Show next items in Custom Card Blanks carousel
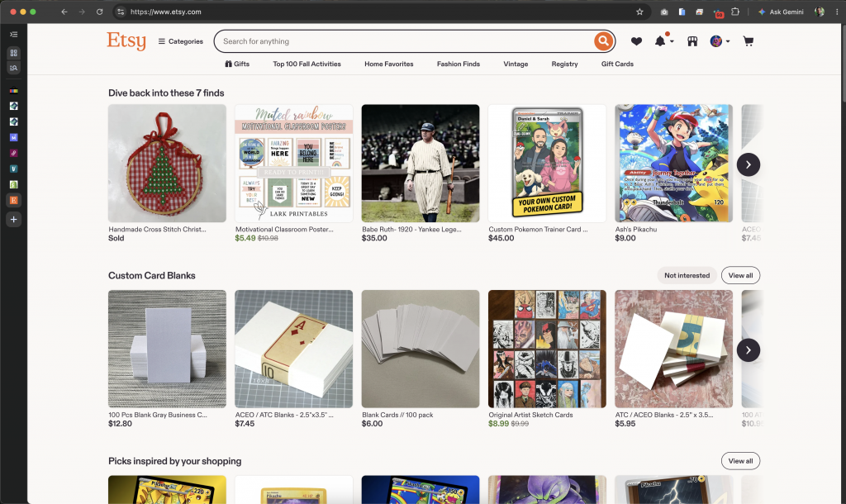Screen dimensions: 846x504 748,350
